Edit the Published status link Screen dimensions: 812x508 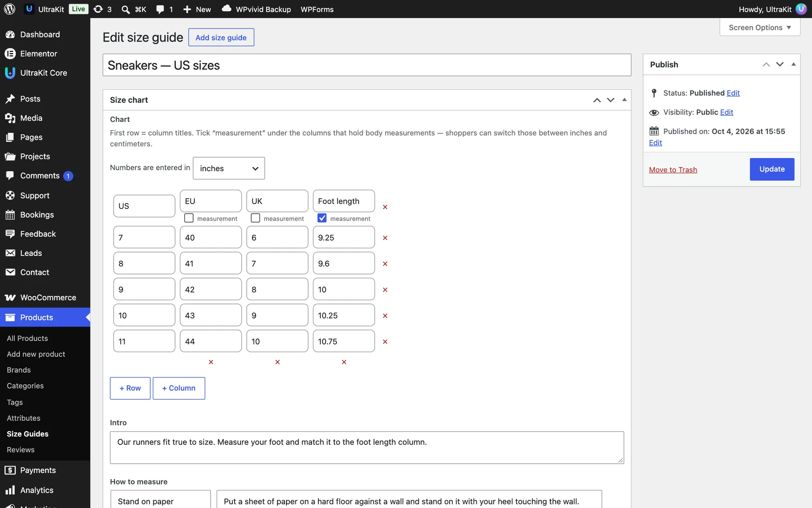[733, 93]
